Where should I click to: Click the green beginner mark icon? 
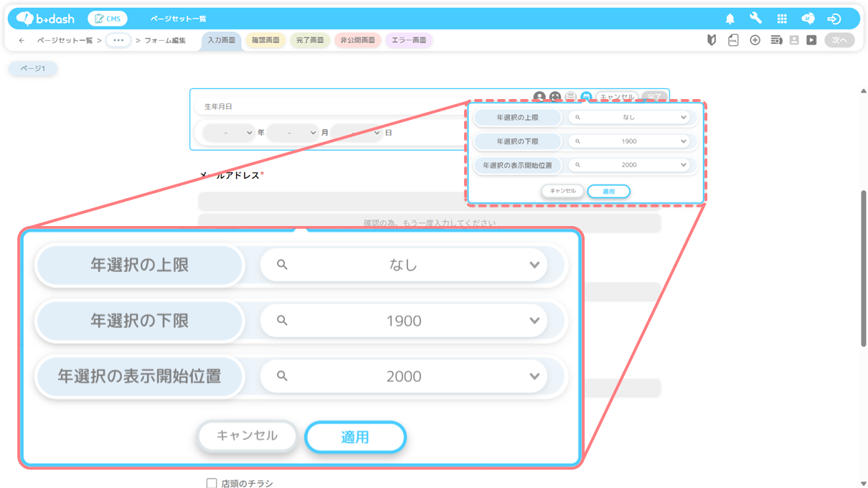point(712,40)
